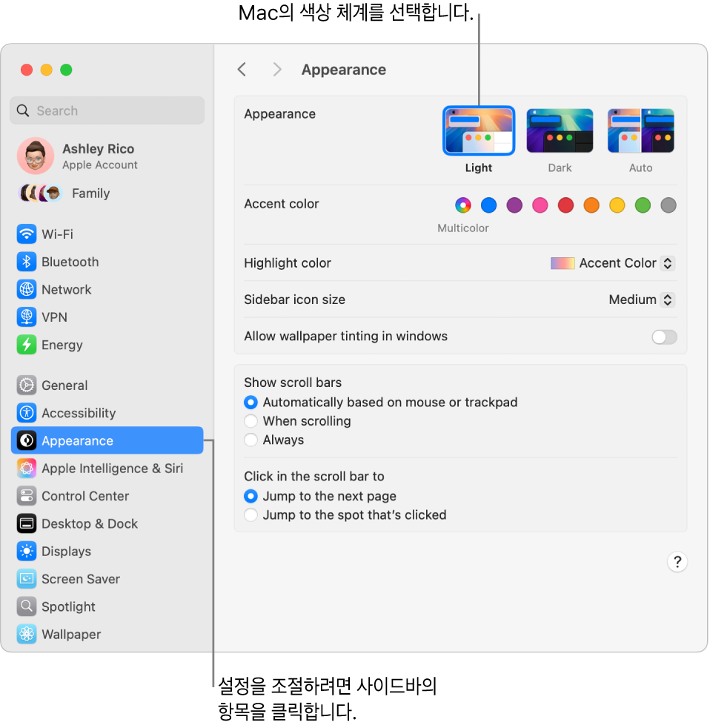This screenshot has height=728, width=710.
Task: Pick the graphite accent color
Action: pyautogui.click(x=668, y=205)
